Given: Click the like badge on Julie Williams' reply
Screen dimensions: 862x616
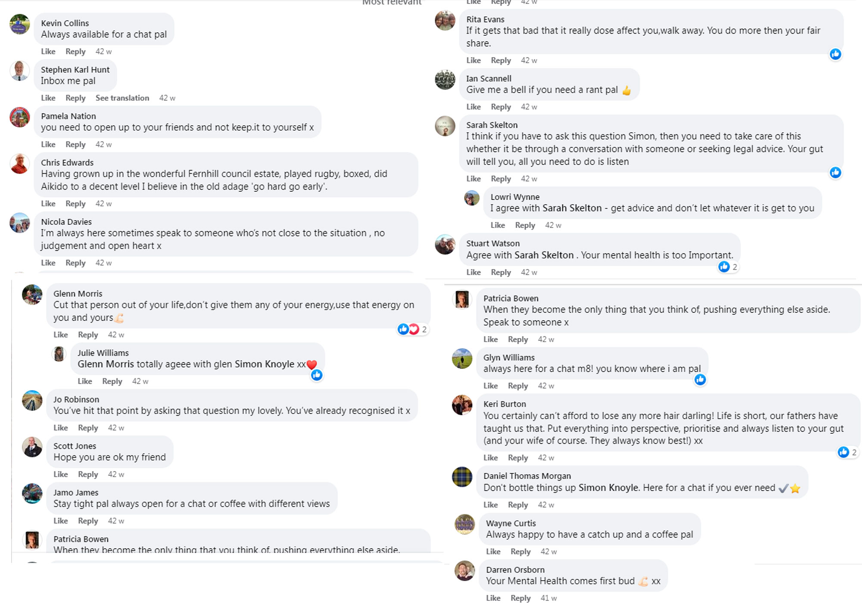Looking at the screenshot, I should [x=317, y=375].
